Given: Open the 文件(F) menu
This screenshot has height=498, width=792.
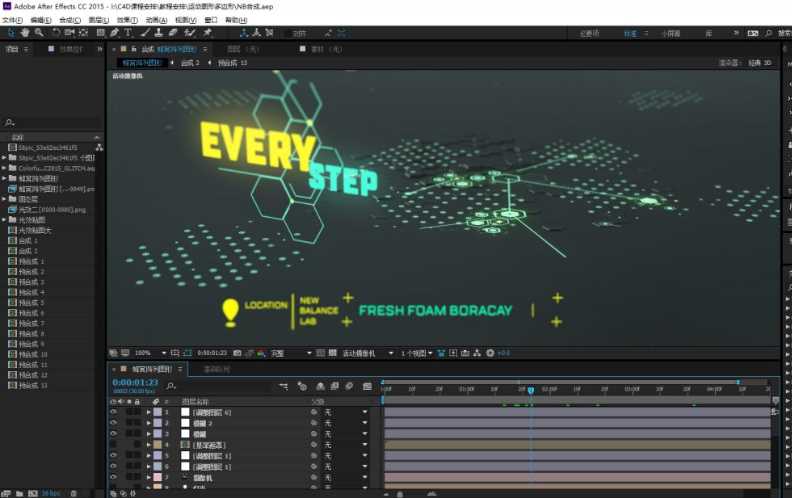Looking at the screenshot, I should [x=12, y=20].
